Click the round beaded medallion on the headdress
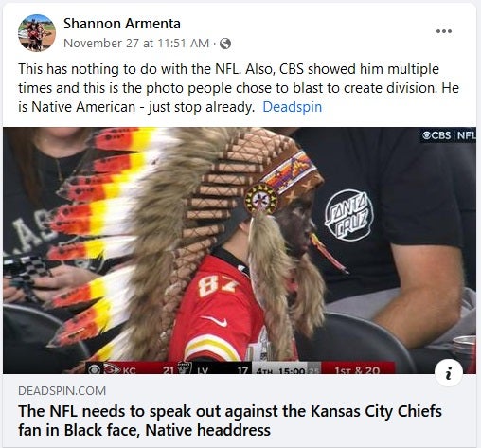Image resolution: width=481 pixels, height=448 pixels. (261, 199)
